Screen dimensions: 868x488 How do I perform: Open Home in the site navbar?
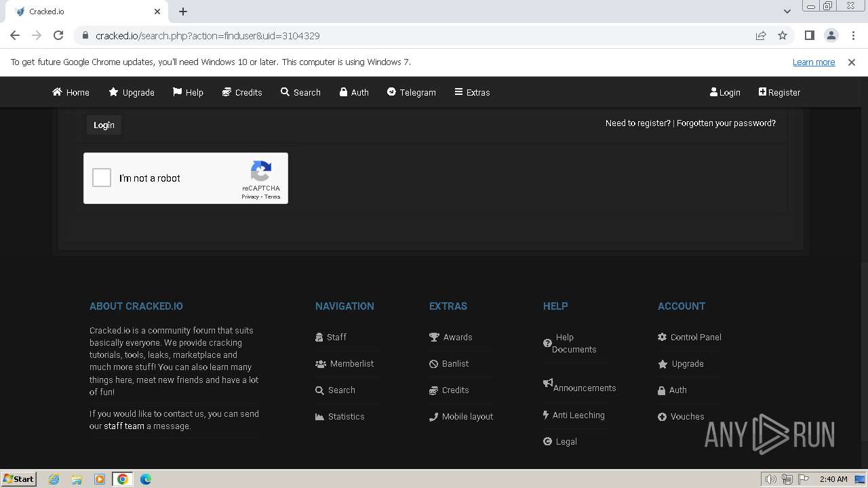(x=71, y=92)
